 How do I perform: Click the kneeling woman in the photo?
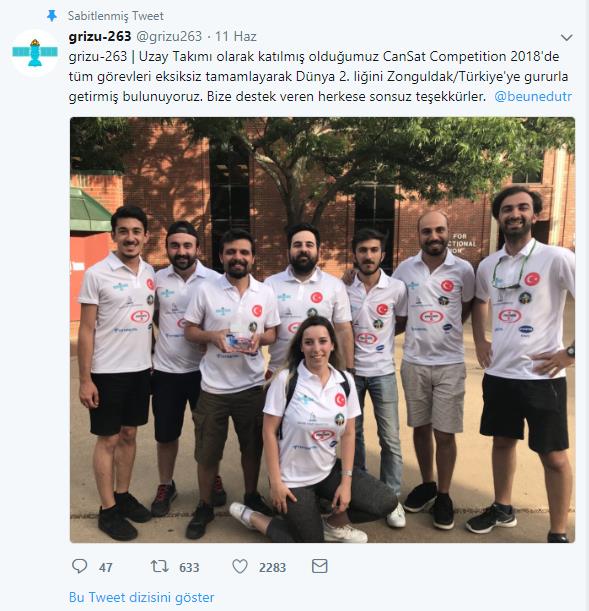click(x=314, y=431)
